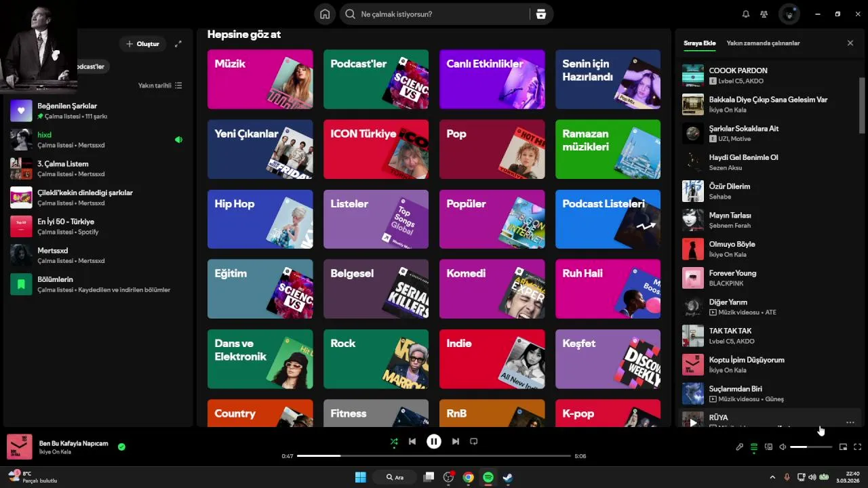Open Beğenilen Şarkılar playlist

coord(96,110)
